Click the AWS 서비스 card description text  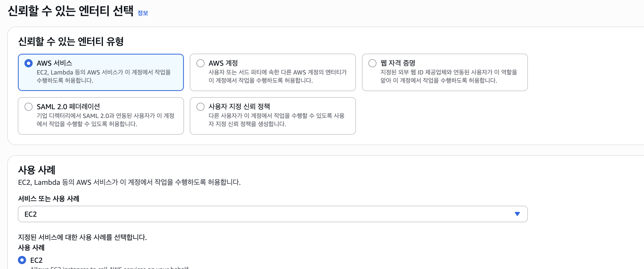104,76
